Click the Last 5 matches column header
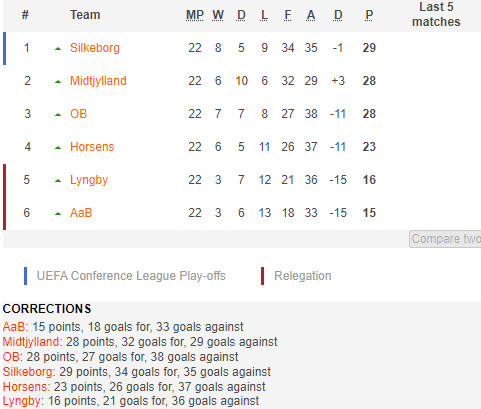Screen dimensions: 481x409 point(436,14)
